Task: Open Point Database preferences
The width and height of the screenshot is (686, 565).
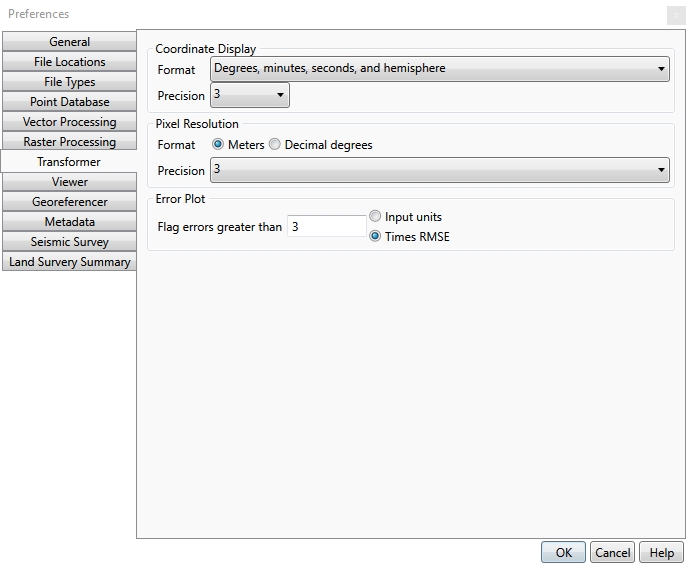Action: pos(69,102)
